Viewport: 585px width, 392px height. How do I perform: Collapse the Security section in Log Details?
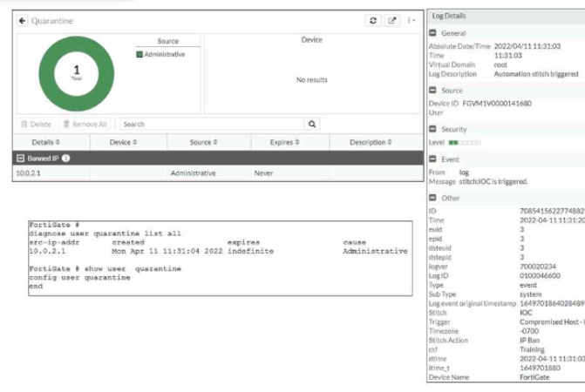432,129
